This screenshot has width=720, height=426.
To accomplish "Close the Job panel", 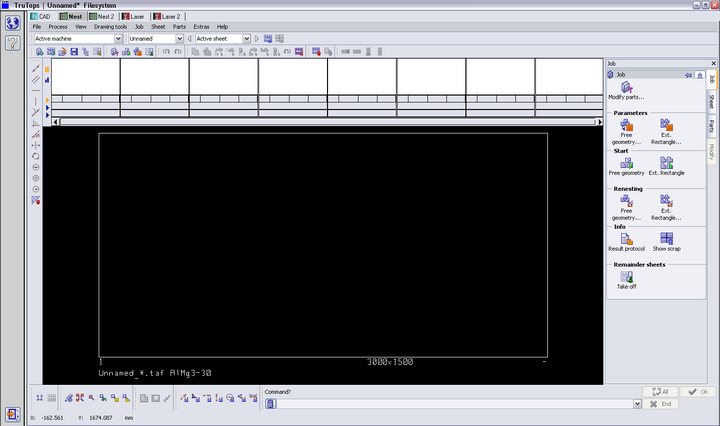I will 714,63.
